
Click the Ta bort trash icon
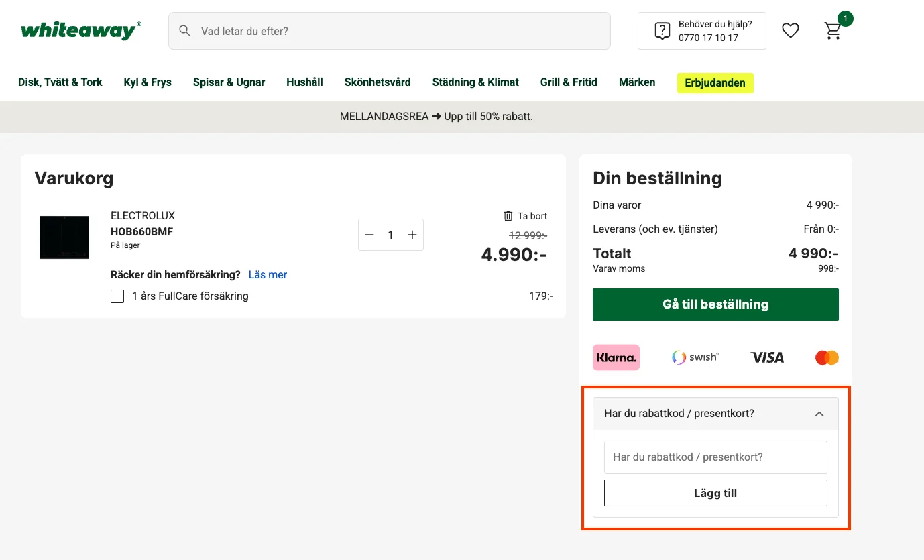tap(508, 216)
